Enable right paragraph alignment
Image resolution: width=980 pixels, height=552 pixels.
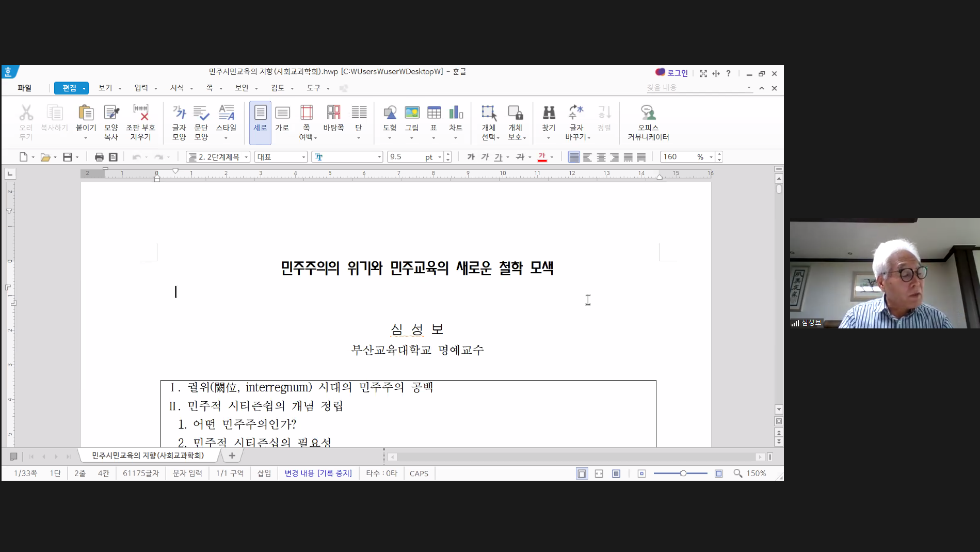[615, 157]
